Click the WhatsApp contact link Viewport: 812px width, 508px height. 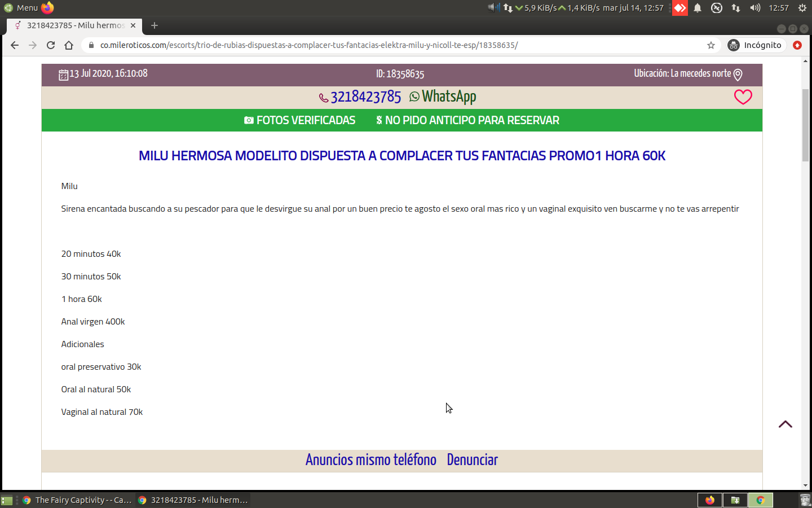point(443,97)
